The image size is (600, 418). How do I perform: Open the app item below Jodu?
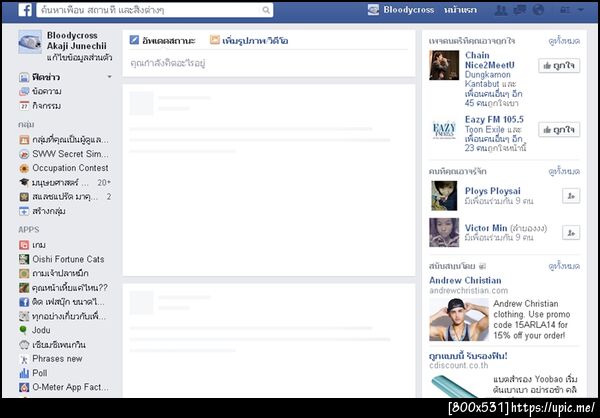coord(52,345)
